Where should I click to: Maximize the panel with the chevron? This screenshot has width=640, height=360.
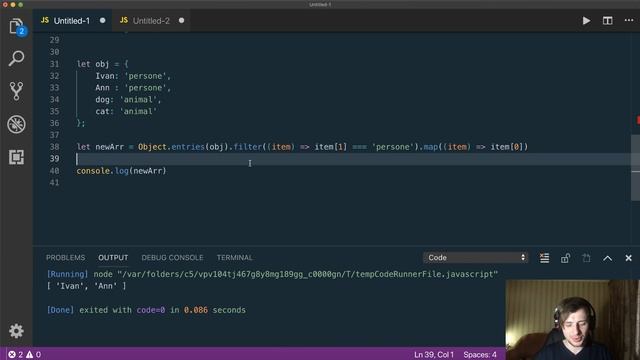(607, 258)
